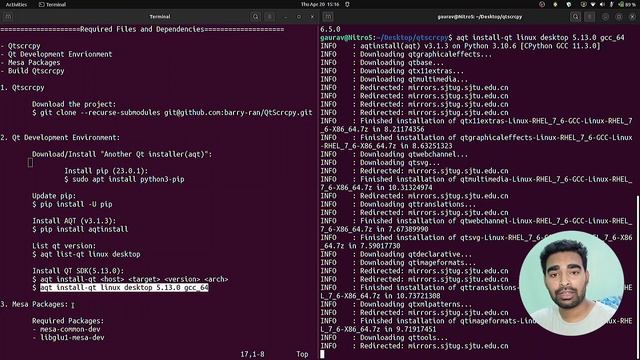This screenshot has height=360, width=640.
Task: Open the Terminal app menu in top bar
Action: [x=52, y=4]
